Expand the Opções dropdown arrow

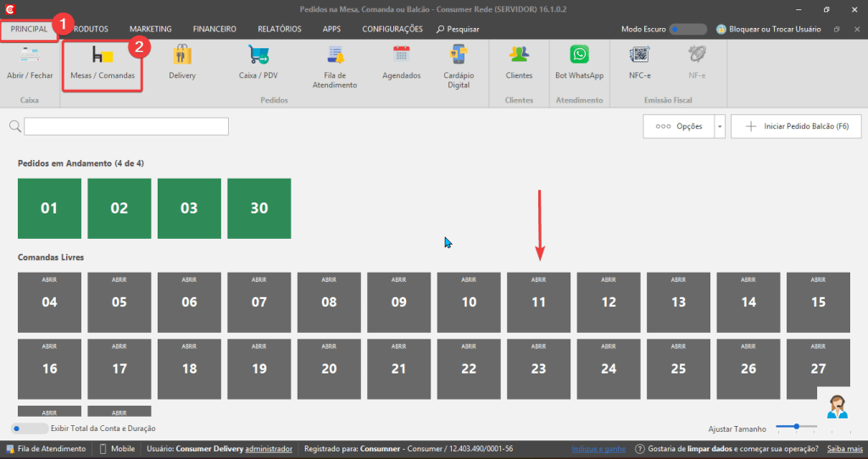pos(720,127)
